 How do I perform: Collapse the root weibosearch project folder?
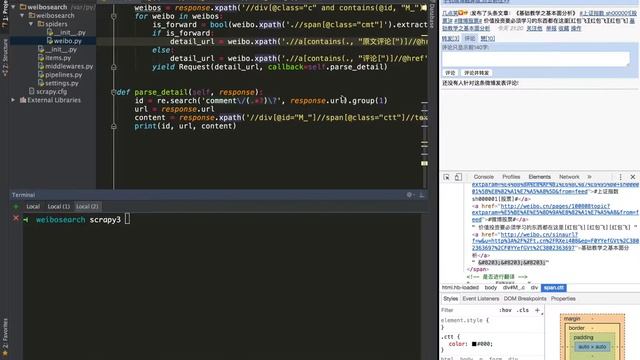13,7
